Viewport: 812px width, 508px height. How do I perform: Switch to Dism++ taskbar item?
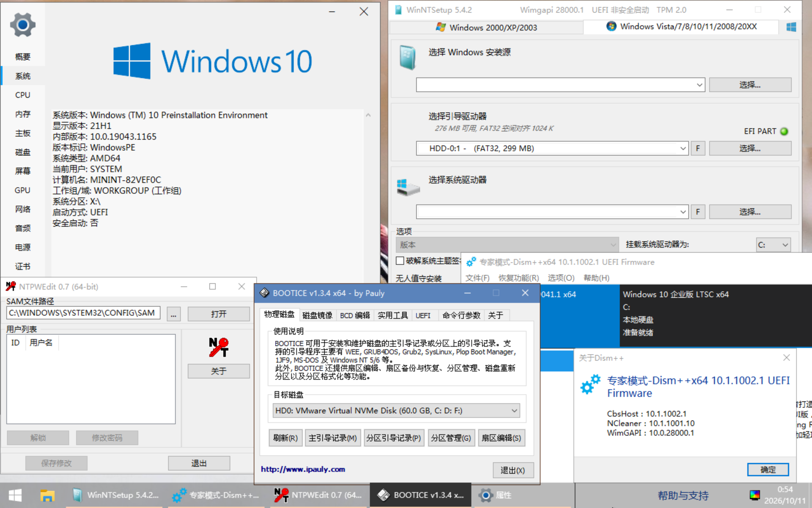click(216, 495)
